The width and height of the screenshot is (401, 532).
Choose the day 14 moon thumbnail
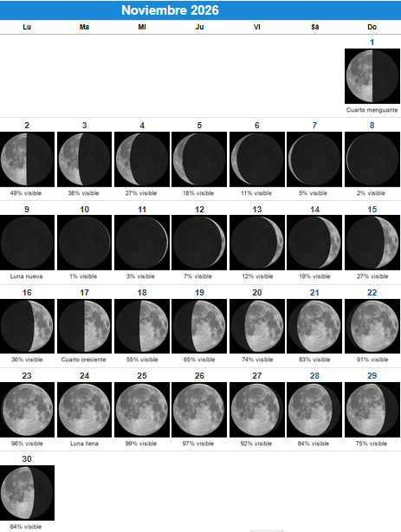(314, 243)
